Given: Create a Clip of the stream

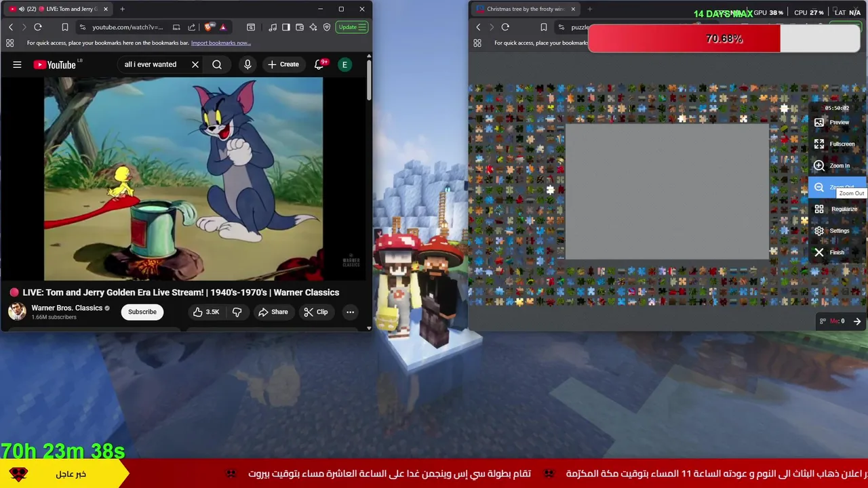Looking at the screenshot, I should (x=316, y=312).
